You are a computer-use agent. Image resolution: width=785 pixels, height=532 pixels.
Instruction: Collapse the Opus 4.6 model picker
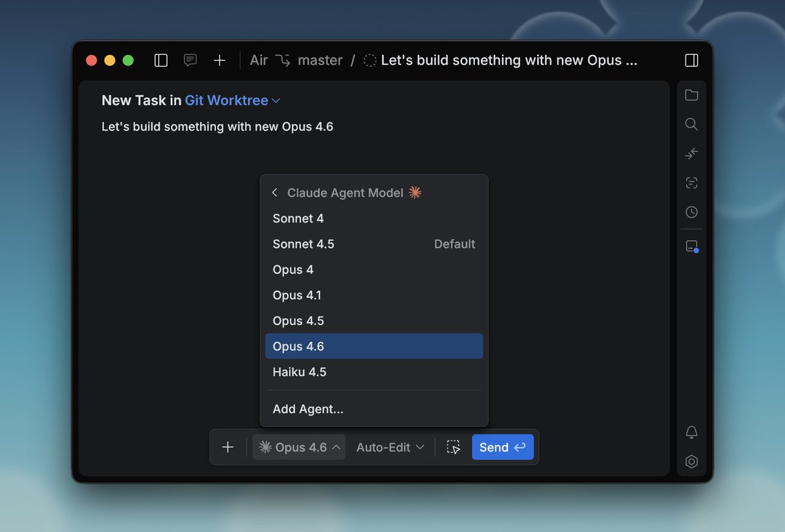click(299, 447)
